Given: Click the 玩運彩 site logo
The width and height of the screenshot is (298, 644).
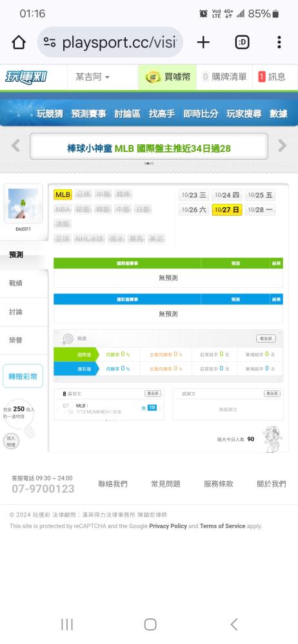Looking at the screenshot, I should pyautogui.click(x=26, y=77).
